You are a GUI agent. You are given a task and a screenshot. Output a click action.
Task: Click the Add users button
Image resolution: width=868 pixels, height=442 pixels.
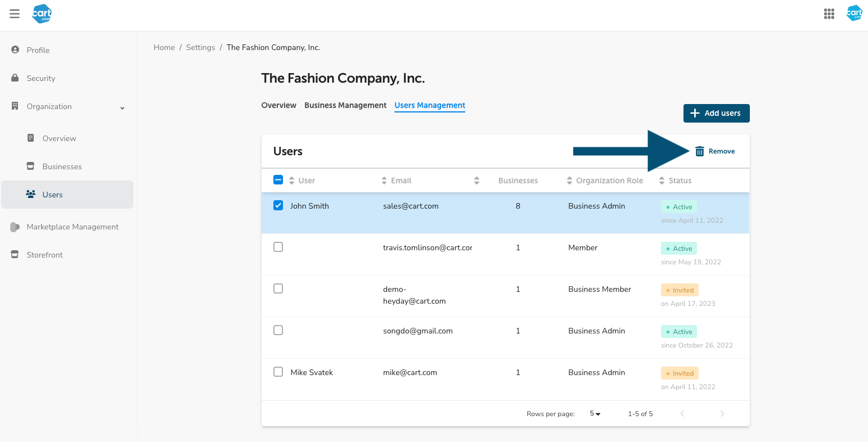point(716,113)
